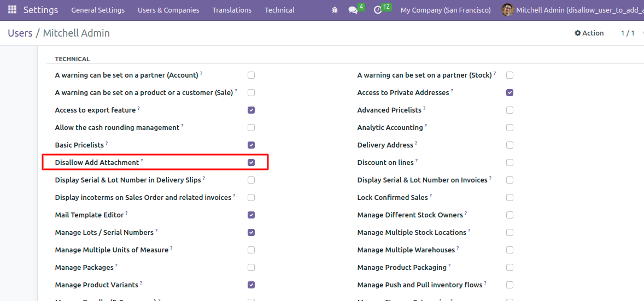The image size is (644, 301).
Task: Open the Users & Companies menu
Action: 168,10
